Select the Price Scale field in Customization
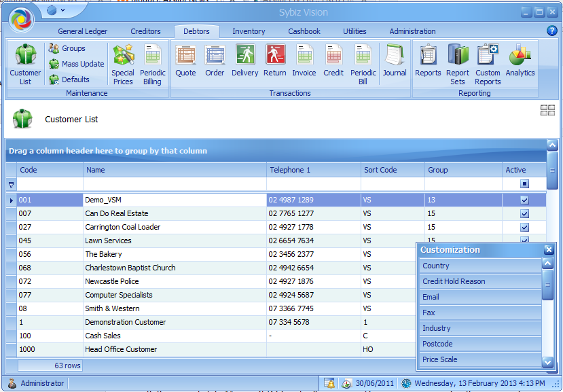Screen dimensions: 563x392 click(480, 359)
